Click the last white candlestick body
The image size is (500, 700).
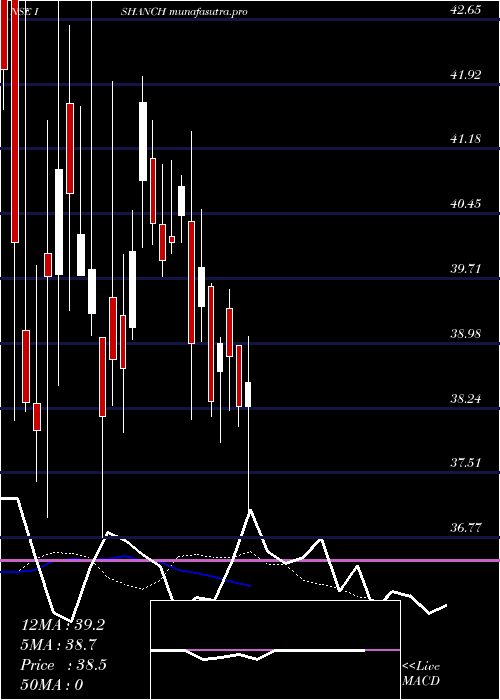[248, 394]
